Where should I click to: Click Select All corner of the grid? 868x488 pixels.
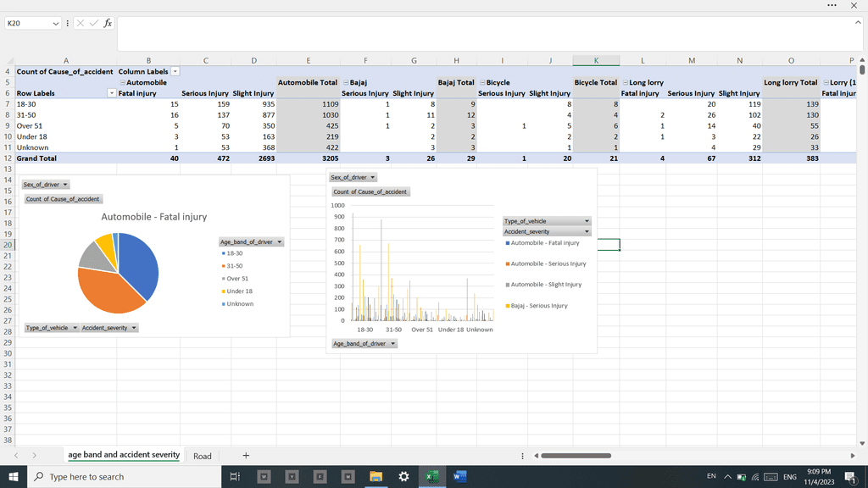click(8, 60)
